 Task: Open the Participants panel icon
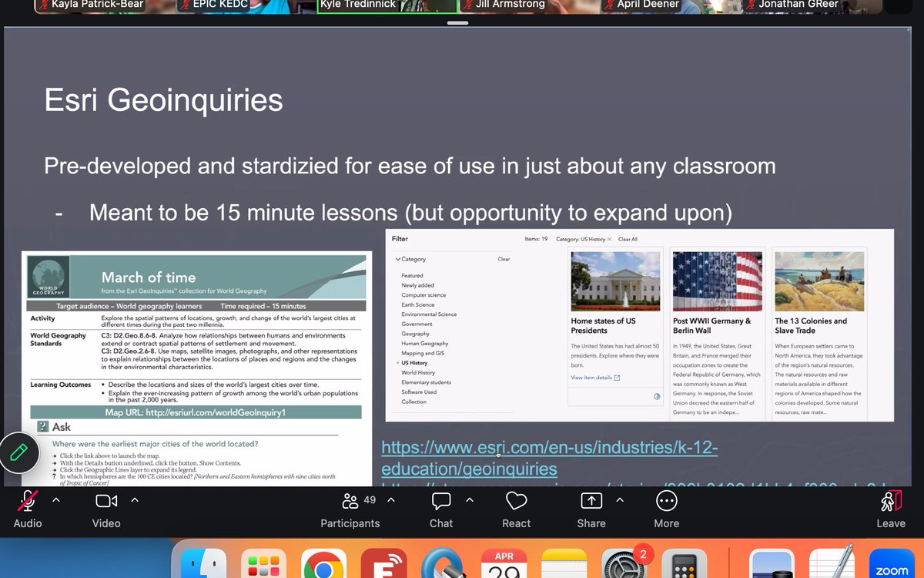coord(350,501)
